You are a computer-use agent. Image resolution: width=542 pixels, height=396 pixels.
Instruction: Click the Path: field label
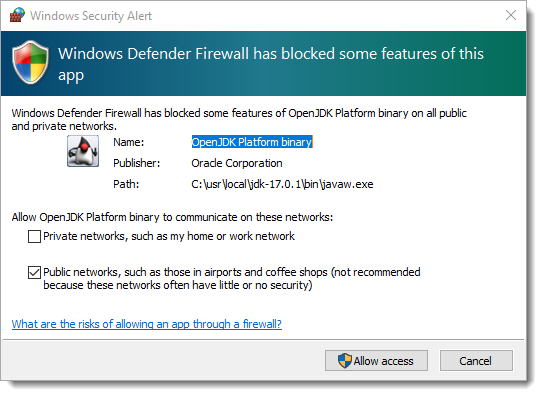(x=126, y=184)
